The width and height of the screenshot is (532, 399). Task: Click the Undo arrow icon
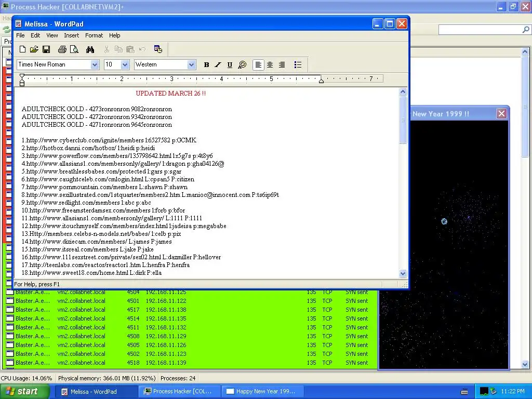(142, 49)
